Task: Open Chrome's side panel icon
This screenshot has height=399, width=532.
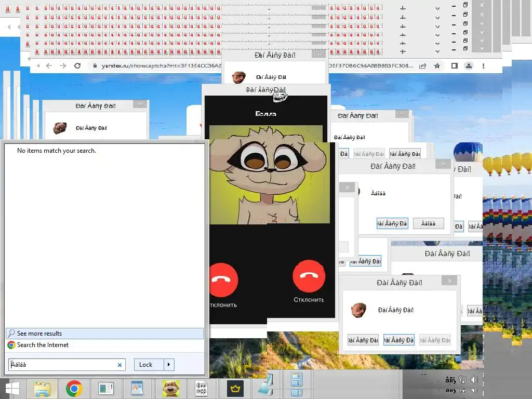Action: [x=454, y=66]
